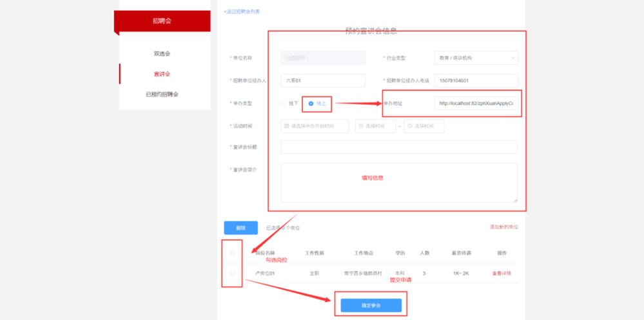This screenshot has height=320, width=644.
Task: Switch to the 双选会 sidebar item
Action: point(162,54)
